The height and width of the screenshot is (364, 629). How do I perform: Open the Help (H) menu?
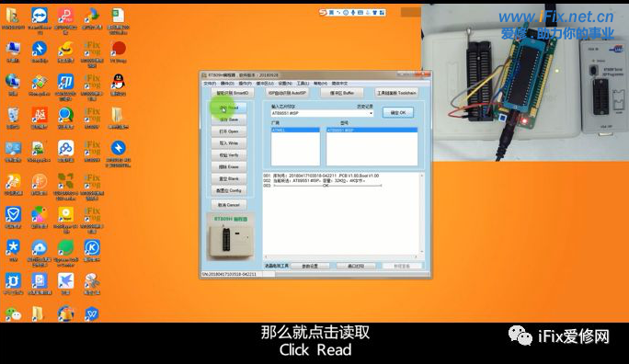pos(320,84)
